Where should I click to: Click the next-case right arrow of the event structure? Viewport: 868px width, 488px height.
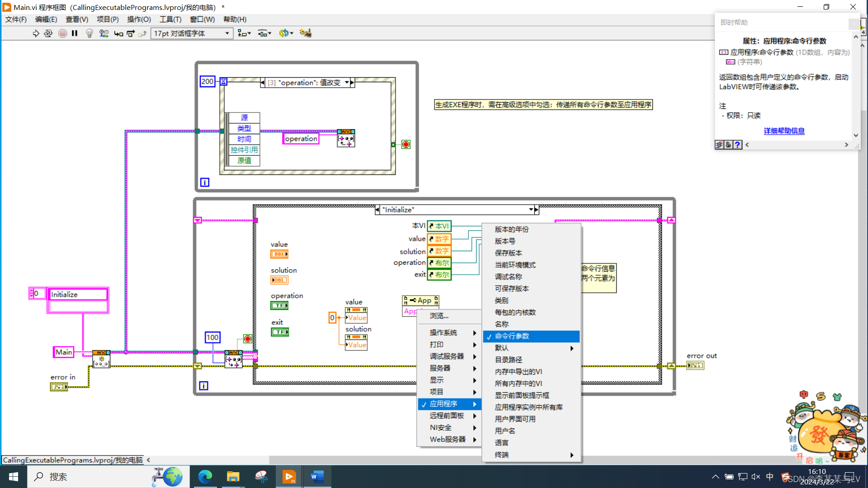(352, 82)
